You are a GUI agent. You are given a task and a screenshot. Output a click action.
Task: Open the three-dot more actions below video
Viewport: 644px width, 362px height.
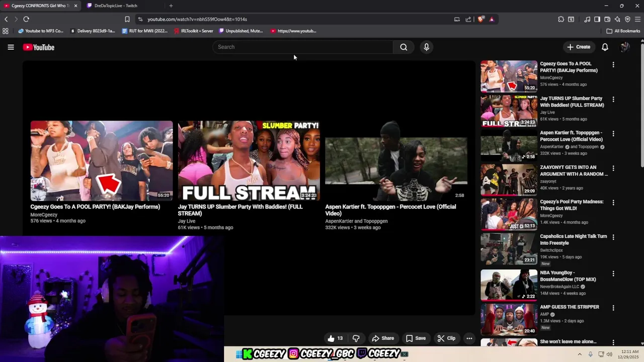[x=469, y=338]
